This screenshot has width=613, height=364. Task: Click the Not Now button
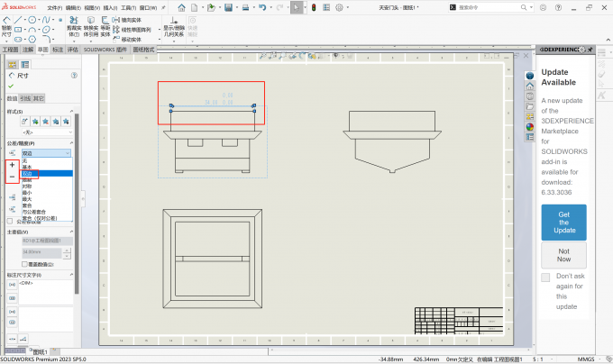[563, 255]
